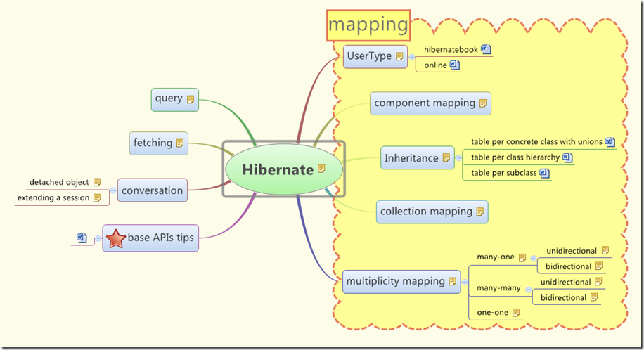Viewport: 644px width, 350px height.
Task: Select the online subtopic text
Action: click(x=435, y=65)
